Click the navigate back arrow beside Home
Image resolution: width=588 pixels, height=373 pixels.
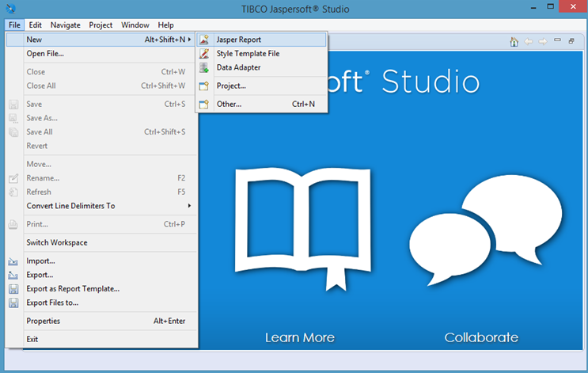click(x=529, y=41)
